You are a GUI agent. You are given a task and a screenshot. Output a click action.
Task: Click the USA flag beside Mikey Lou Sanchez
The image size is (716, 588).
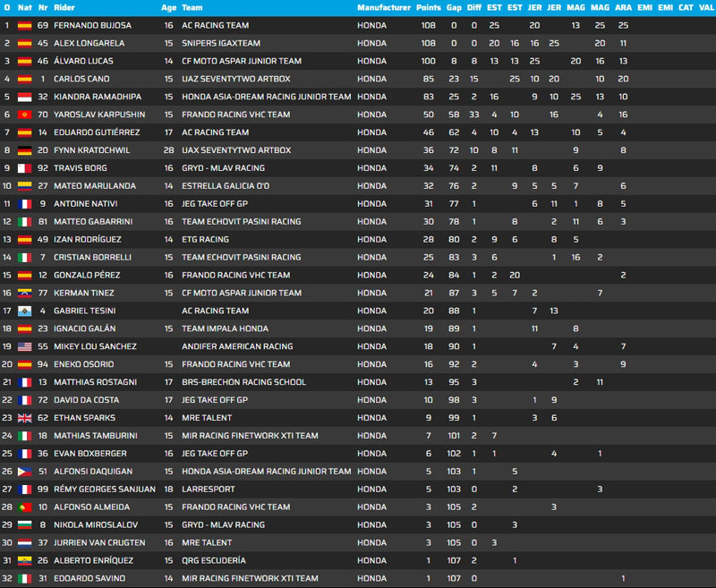pyautogui.click(x=25, y=346)
